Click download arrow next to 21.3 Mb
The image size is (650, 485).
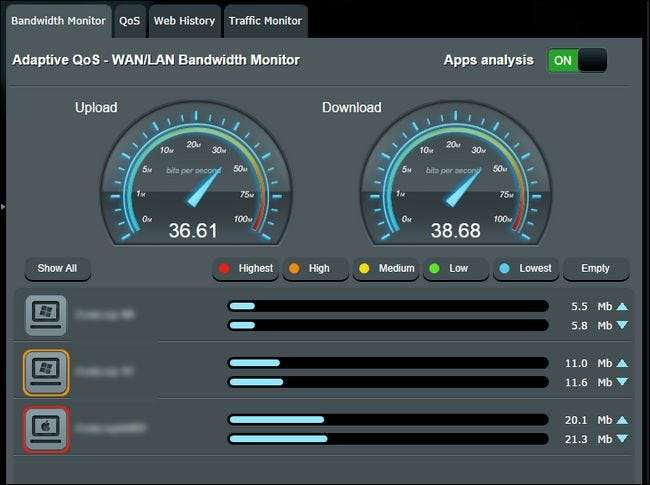pos(622,438)
